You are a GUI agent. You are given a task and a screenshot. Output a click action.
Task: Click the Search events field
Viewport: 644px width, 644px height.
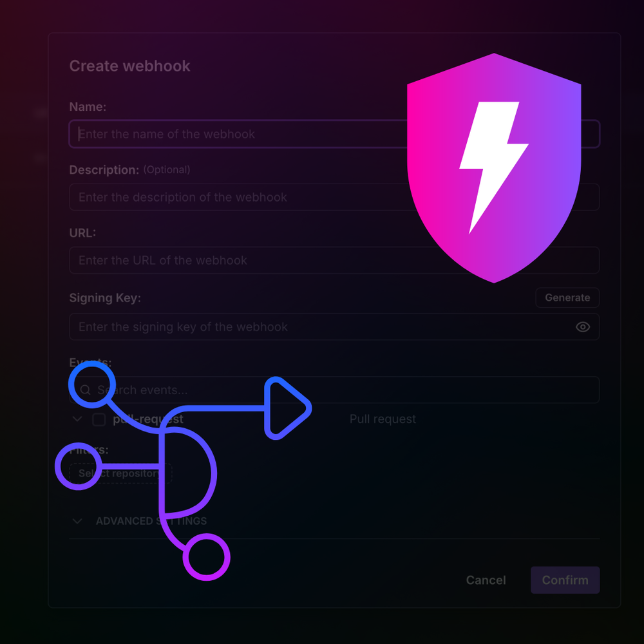[334, 390]
